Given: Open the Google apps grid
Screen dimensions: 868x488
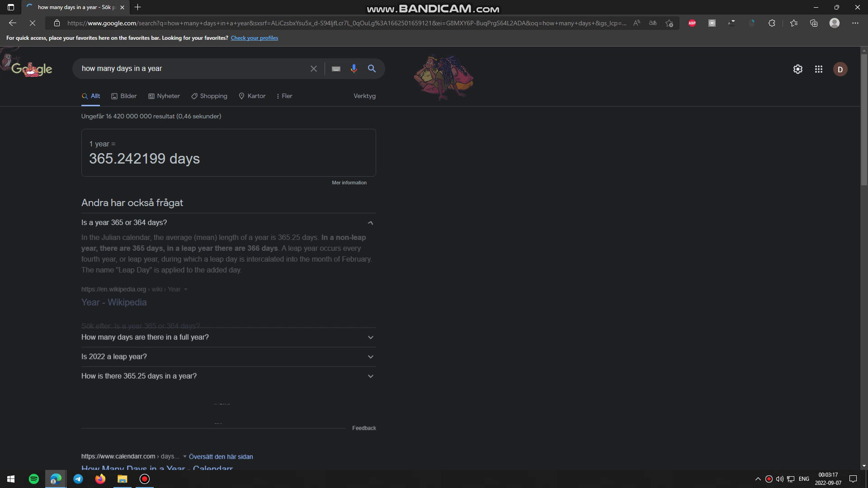Looking at the screenshot, I should [819, 69].
